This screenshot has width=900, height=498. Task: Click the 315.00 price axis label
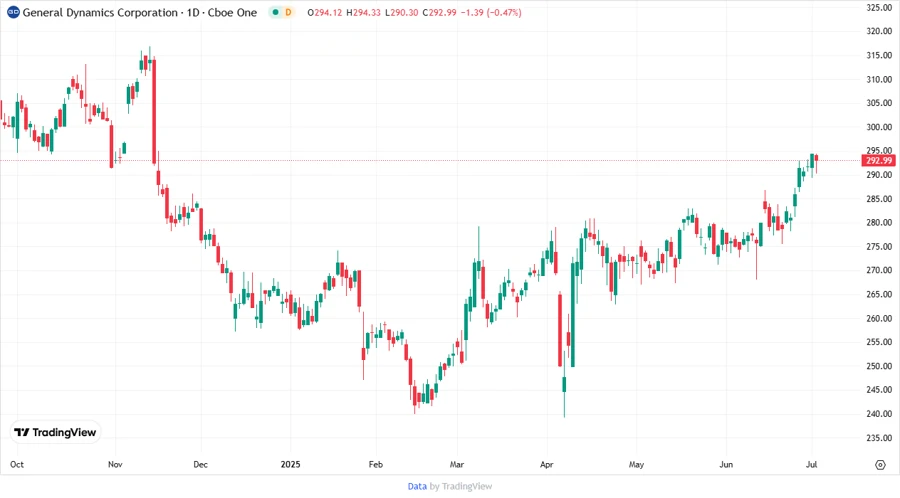[x=879, y=56]
